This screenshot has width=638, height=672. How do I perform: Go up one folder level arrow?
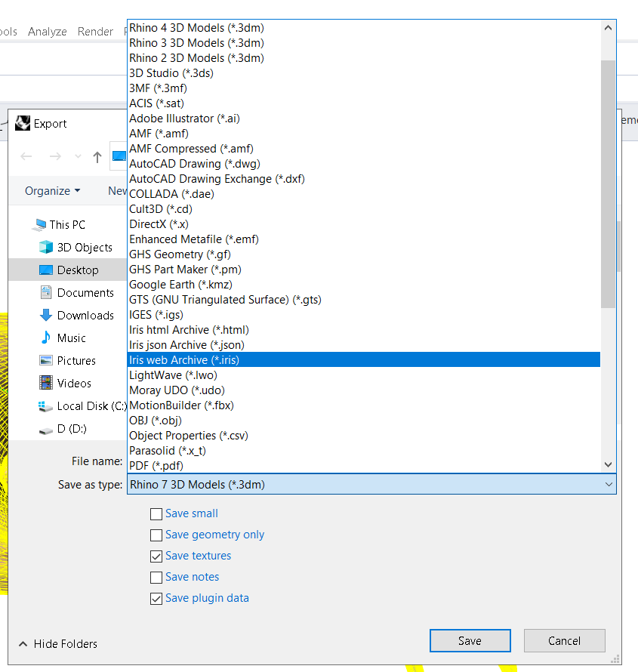pyautogui.click(x=97, y=157)
